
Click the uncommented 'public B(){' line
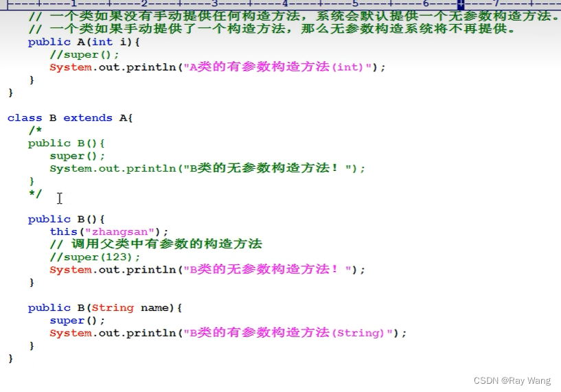(x=66, y=219)
